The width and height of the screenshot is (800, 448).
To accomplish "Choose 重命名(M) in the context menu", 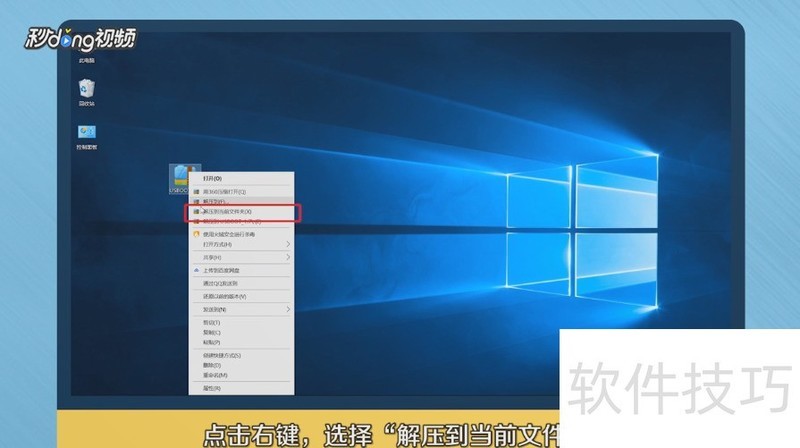I will (x=241, y=375).
